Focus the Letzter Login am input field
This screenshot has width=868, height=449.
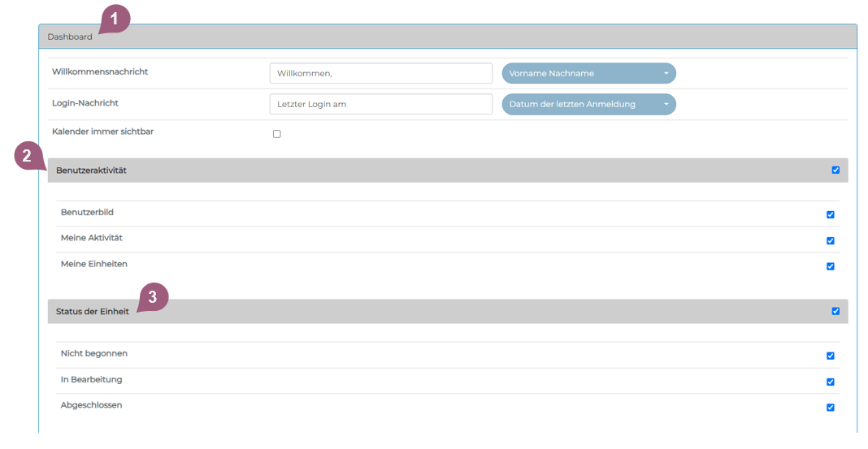(380, 104)
